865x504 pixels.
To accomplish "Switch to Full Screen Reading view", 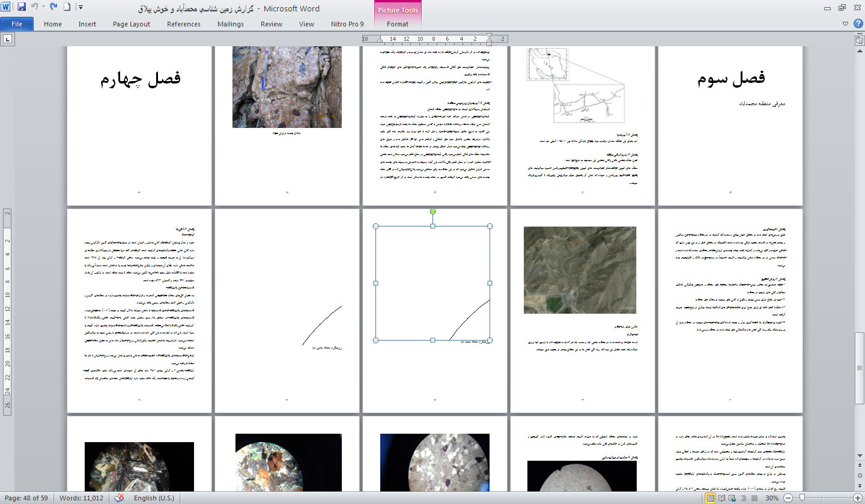I will [x=721, y=498].
